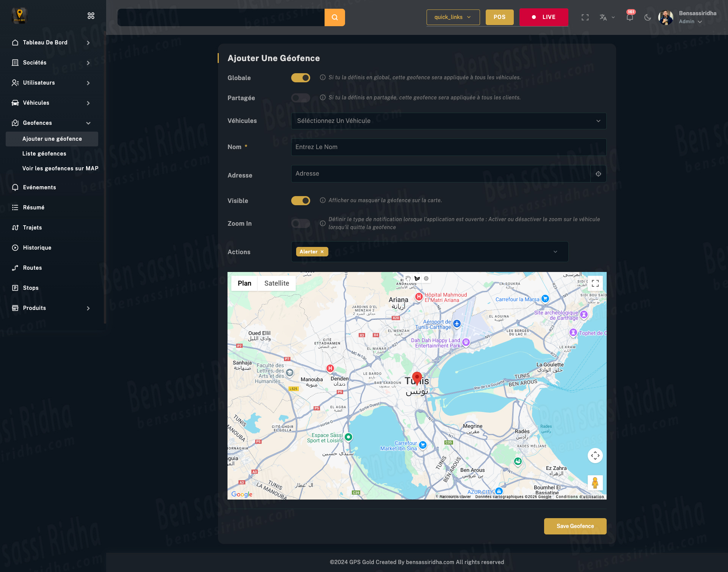Click the Nom input field
Image resolution: width=728 pixels, height=572 pixels.
(449, 147)
